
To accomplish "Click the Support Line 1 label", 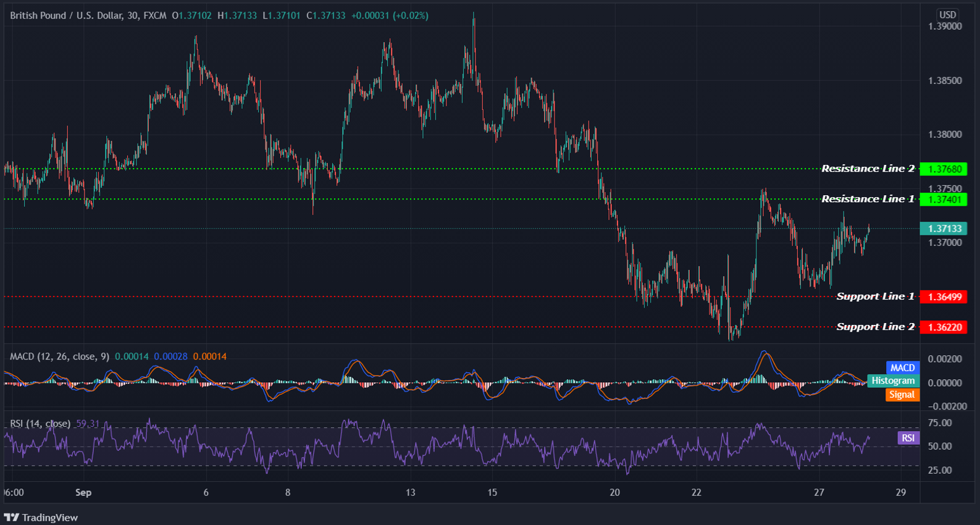I will pos(876,296).
